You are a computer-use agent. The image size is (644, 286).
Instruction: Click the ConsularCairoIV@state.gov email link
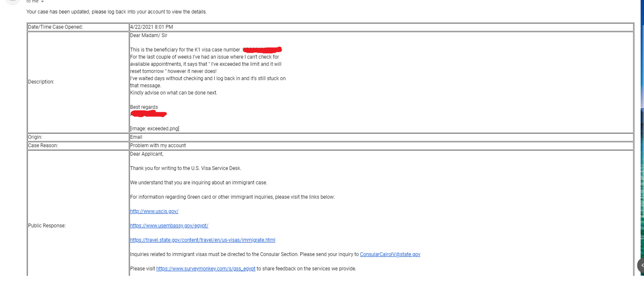[390, 254]
